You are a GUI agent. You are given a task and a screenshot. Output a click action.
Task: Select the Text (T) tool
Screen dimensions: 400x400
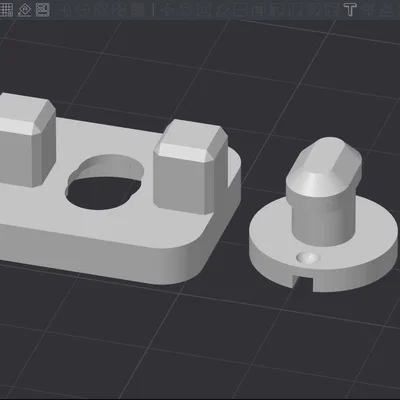pyautogui.click(x=350, y=10)
